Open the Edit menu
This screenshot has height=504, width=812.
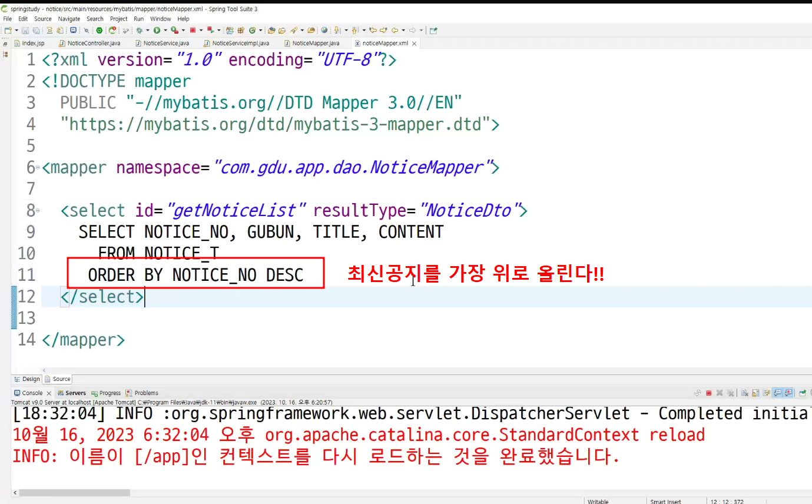pyautogui.click(x=23, y=19)
